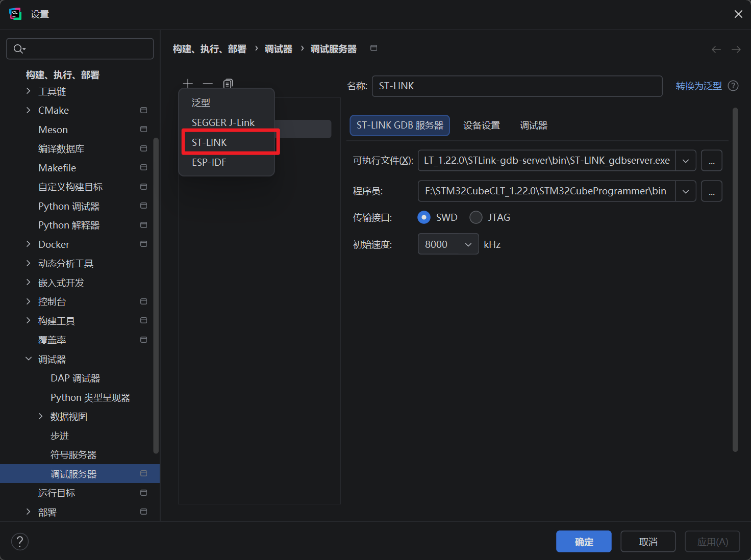Expand the 数据视图 tree node
Viewport: 751px width, 560px height.
[x=41, y=417]
